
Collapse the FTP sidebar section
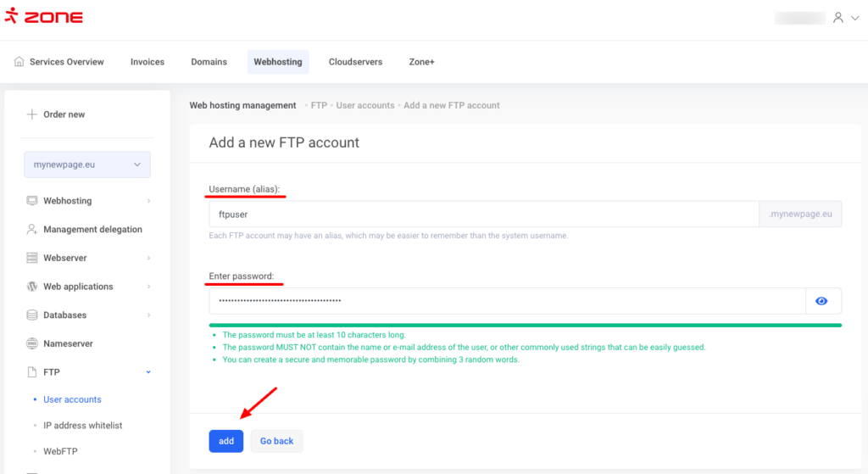[148, 372]
